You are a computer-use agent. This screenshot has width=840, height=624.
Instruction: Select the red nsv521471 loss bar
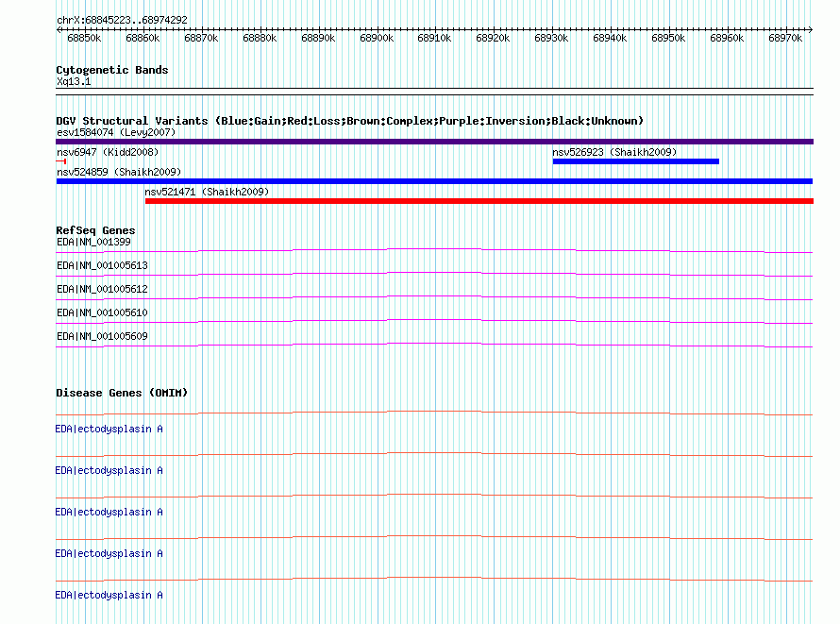coord(479,201)
